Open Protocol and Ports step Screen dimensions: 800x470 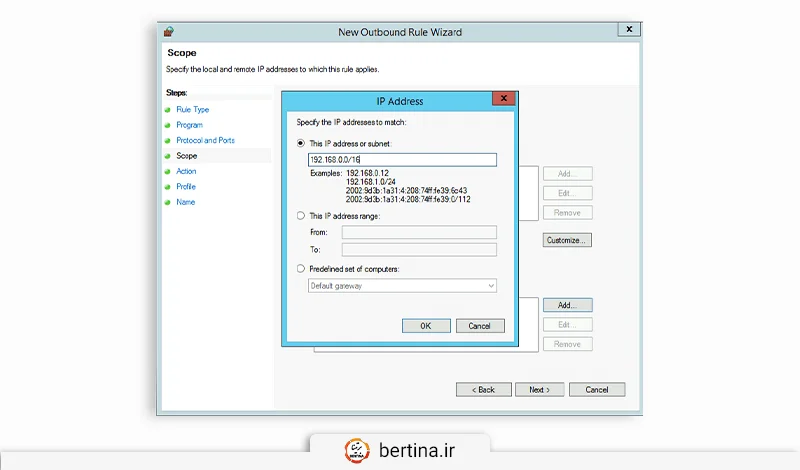[205, 140]
